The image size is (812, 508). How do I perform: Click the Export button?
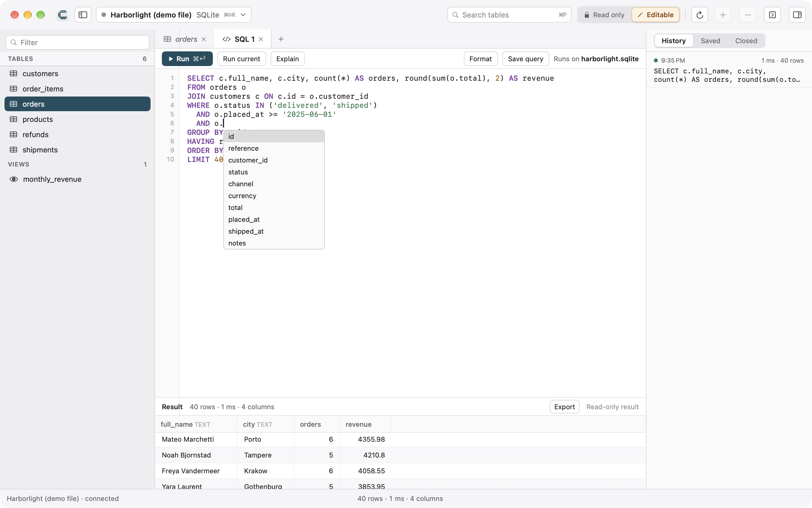564,407
